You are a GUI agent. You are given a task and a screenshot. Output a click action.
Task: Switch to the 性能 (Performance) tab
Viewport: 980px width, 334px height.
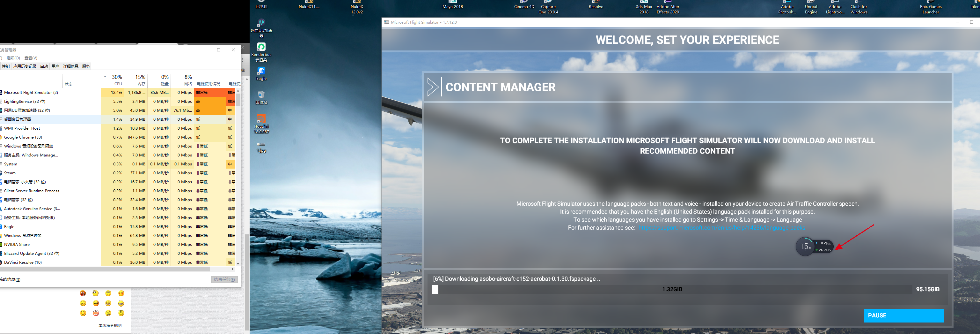tap(6, 66)
